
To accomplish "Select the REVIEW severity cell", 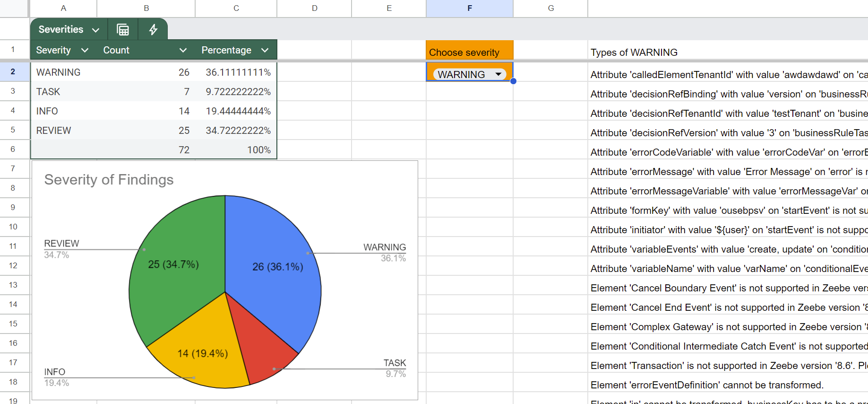I will [64, 130].
